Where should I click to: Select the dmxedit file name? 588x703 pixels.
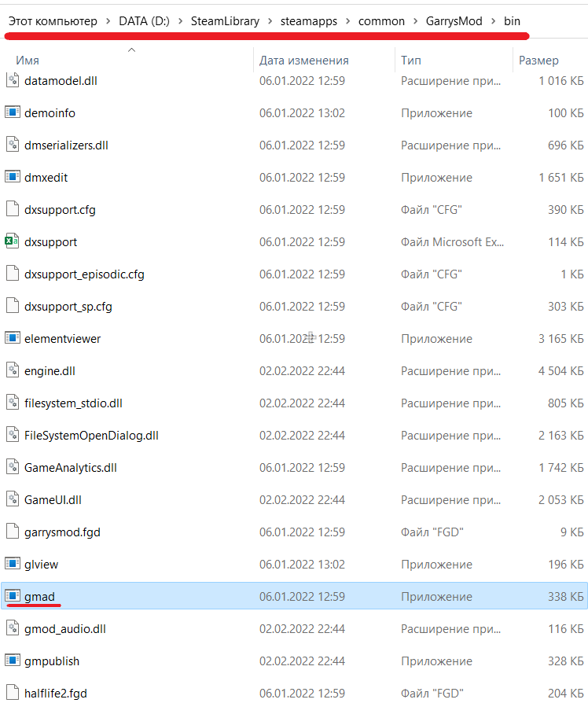click(46, 178)
